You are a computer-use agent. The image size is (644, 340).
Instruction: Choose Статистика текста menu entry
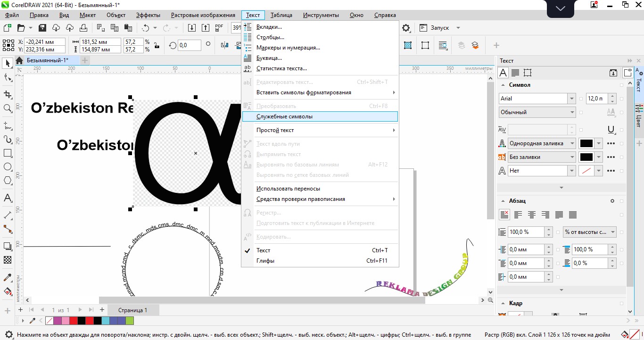point(320,68)
